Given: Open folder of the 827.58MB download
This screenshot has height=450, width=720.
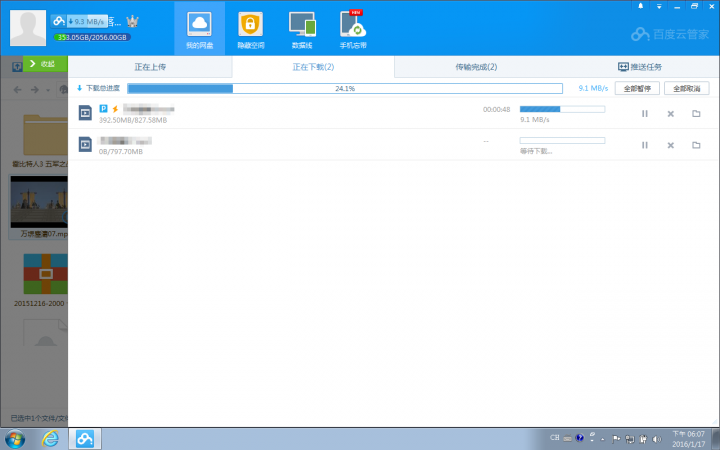Looking at the screenshot, I should coord(696,113).
